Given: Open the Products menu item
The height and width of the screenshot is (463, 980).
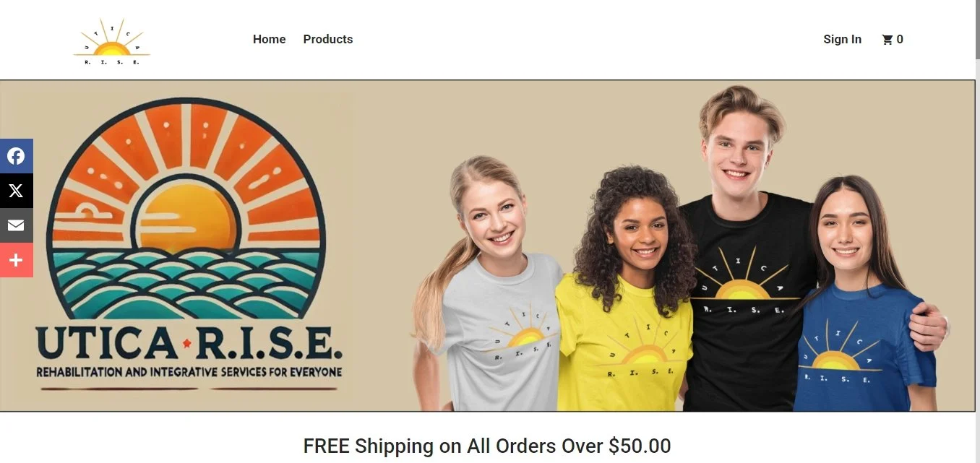Looking at the screenshot, I should point(328,39).
